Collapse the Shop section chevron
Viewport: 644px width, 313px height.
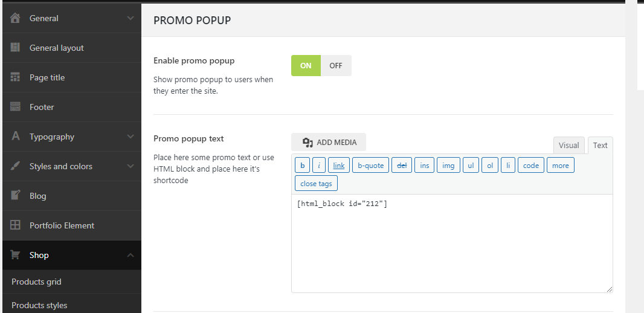coord(130,255)
